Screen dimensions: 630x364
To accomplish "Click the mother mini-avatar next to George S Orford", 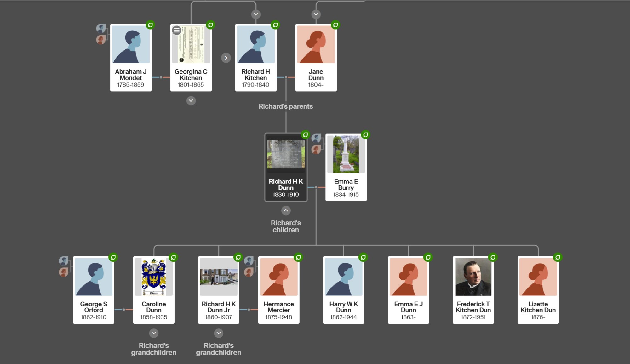I will coord(64,272).
